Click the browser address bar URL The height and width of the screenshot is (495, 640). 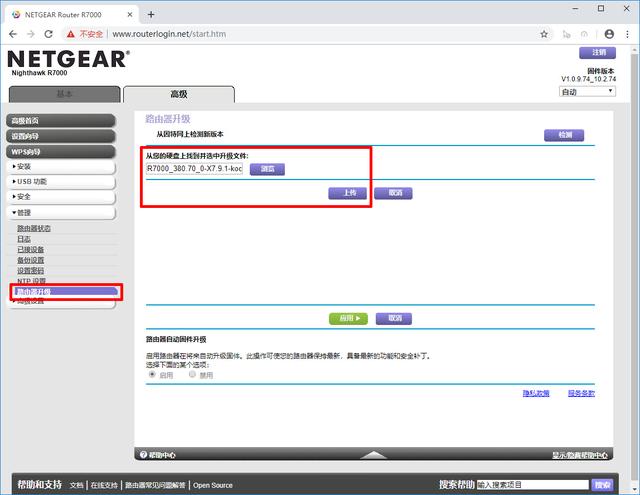169,34
